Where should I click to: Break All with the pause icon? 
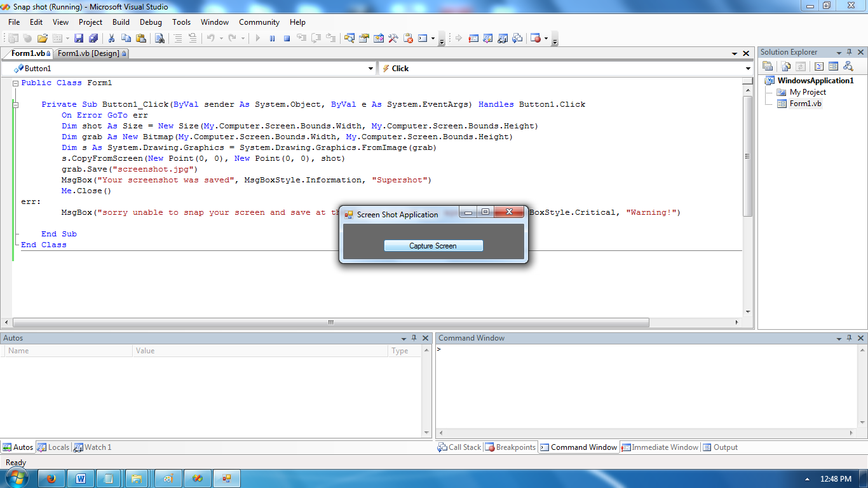click(272, 38)
